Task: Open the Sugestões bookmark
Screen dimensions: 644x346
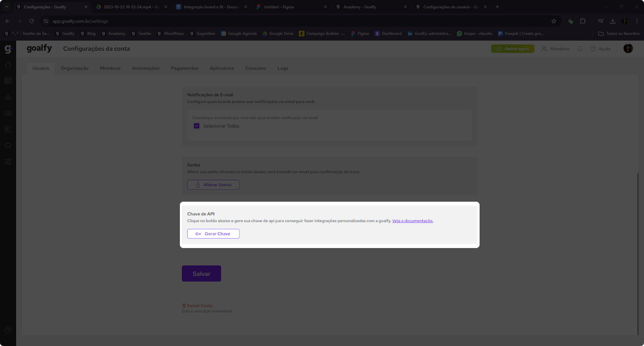Action: coord(202,33)
